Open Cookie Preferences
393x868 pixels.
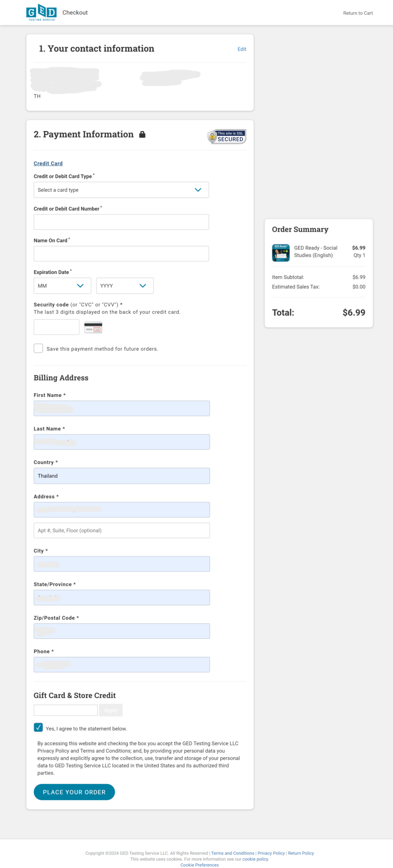coord(199,865)
